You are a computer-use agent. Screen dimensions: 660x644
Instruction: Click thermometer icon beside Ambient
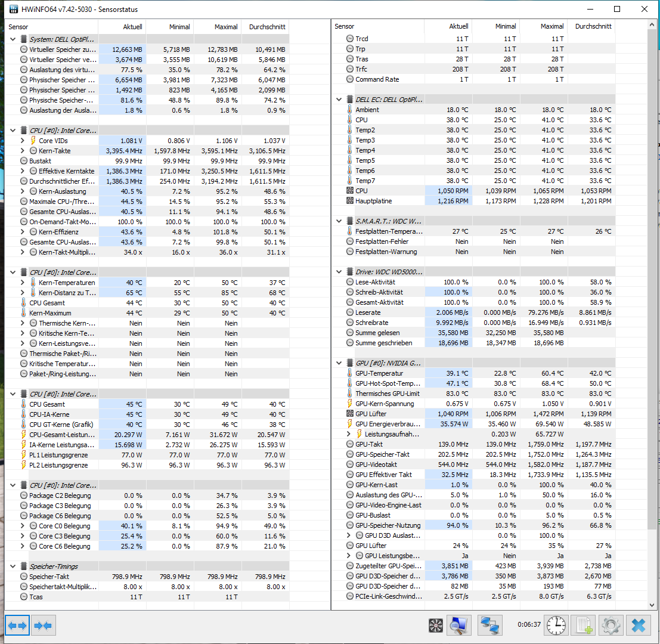click(350, 110)
